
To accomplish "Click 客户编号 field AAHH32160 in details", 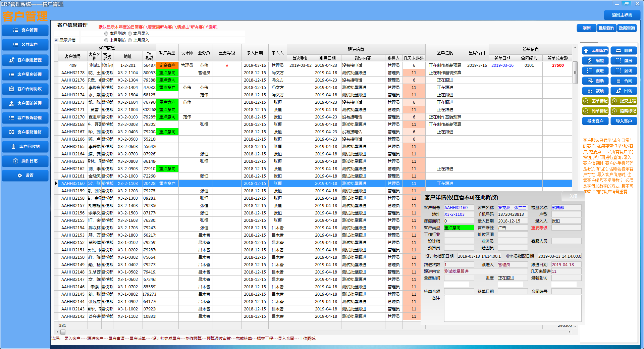I will (x=459, y=208).
